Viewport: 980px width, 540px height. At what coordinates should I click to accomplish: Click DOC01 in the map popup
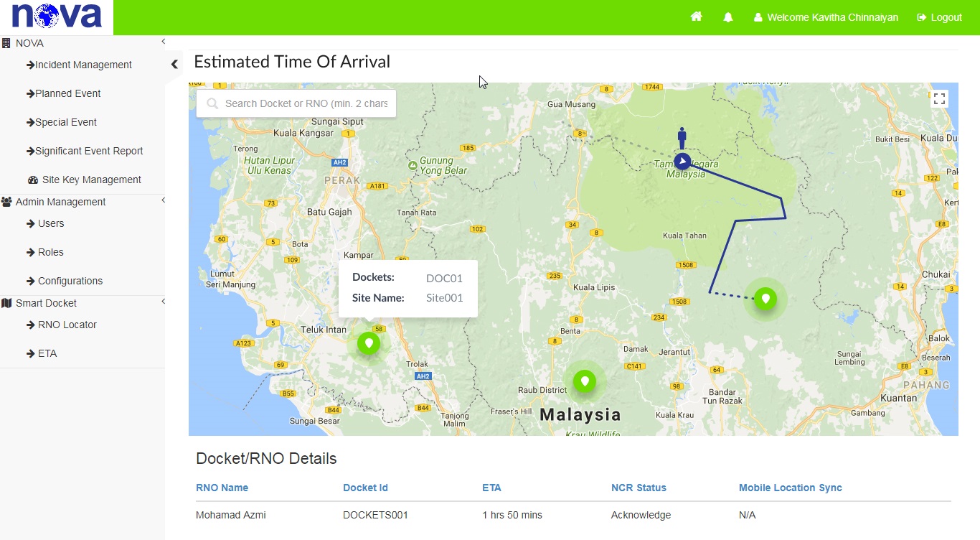[x=444, y=278]
